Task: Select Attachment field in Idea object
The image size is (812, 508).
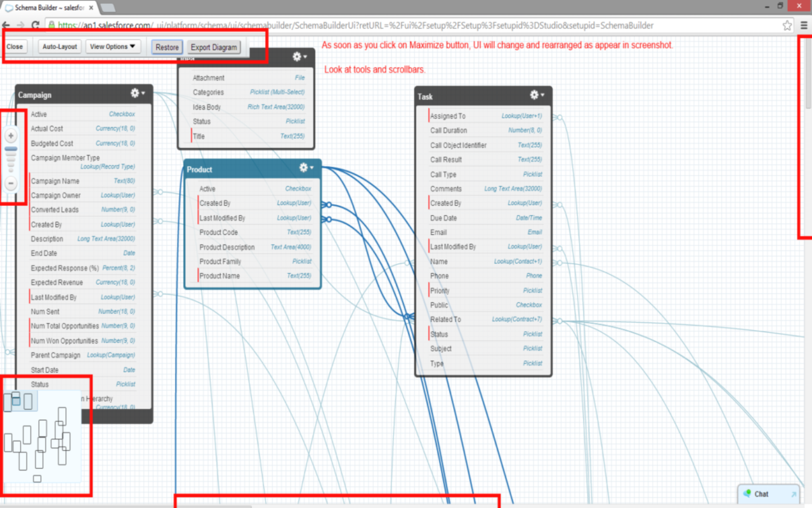Action: click(249, 78)
